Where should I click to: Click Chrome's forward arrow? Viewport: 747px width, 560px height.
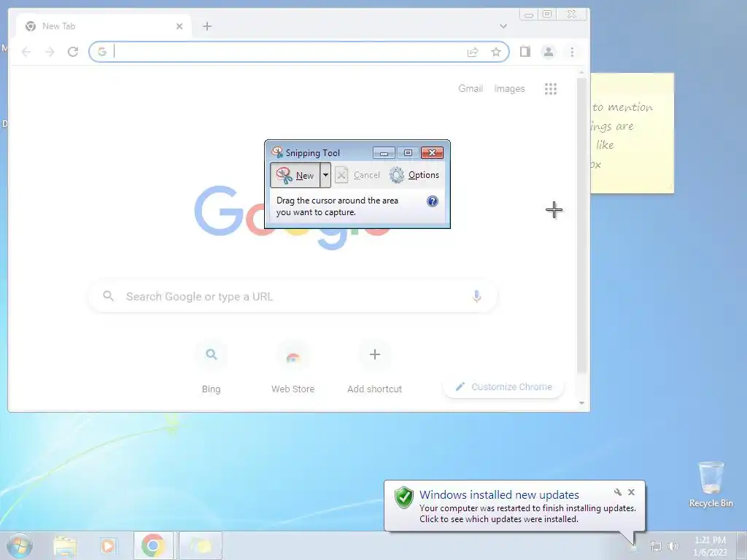point(50,52)
